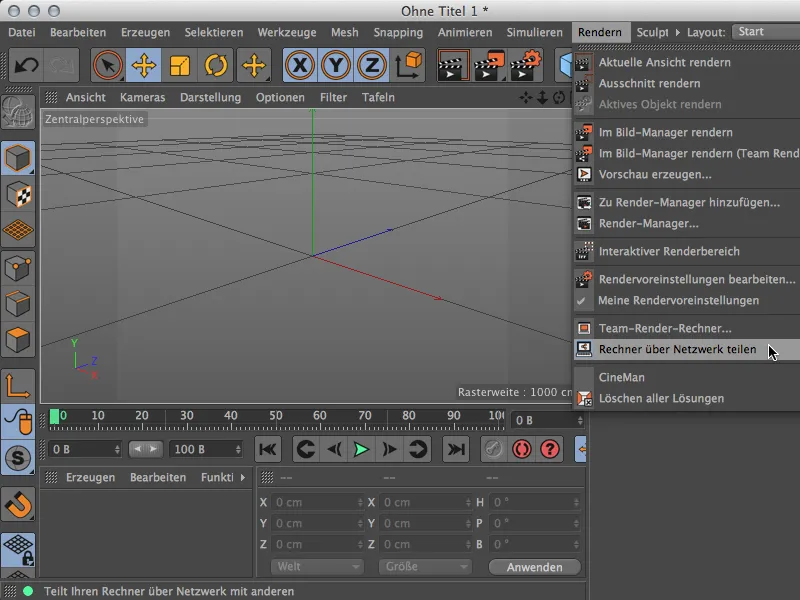
Task: Choose Löschen aller Lösungen
Action: 687,398
